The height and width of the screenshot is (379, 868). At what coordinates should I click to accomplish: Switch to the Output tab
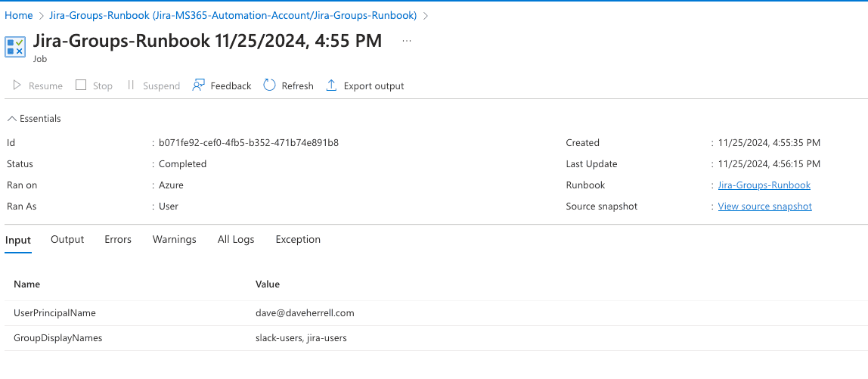tap(67, 239)
